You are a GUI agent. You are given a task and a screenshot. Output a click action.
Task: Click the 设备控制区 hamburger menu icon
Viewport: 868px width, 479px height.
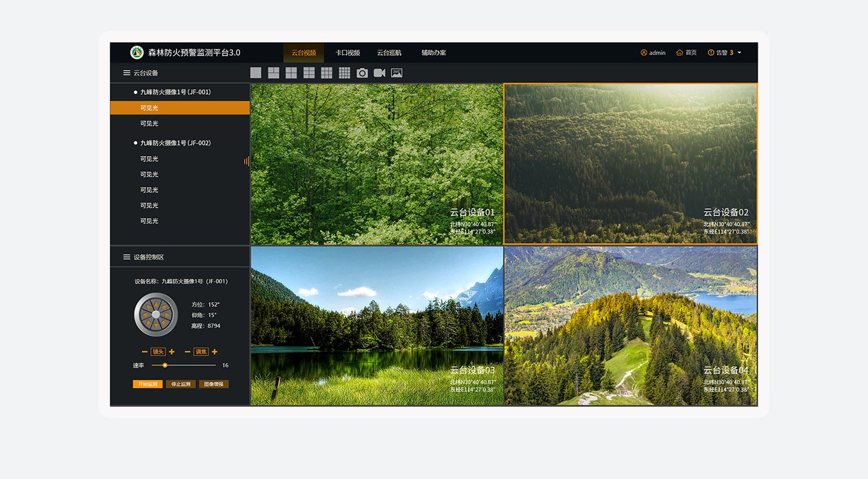coord(126,257)
